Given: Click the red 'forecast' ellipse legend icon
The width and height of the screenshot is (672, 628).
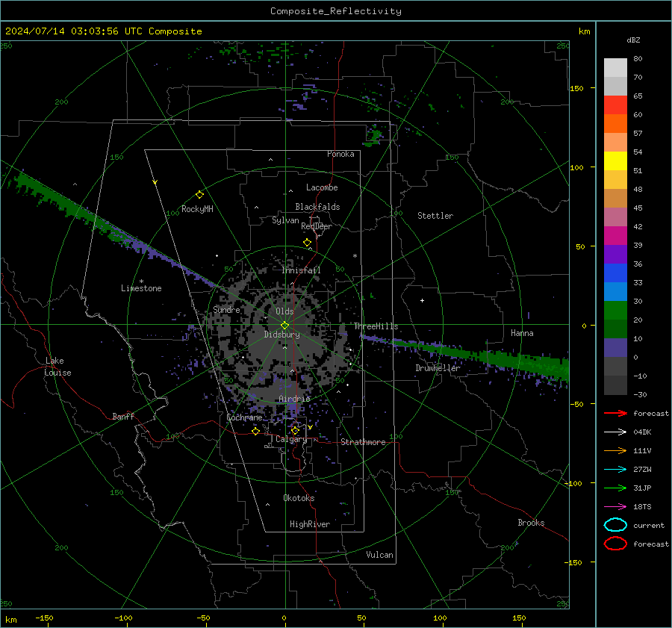Looking at the screenshot, I should (615, 544).
